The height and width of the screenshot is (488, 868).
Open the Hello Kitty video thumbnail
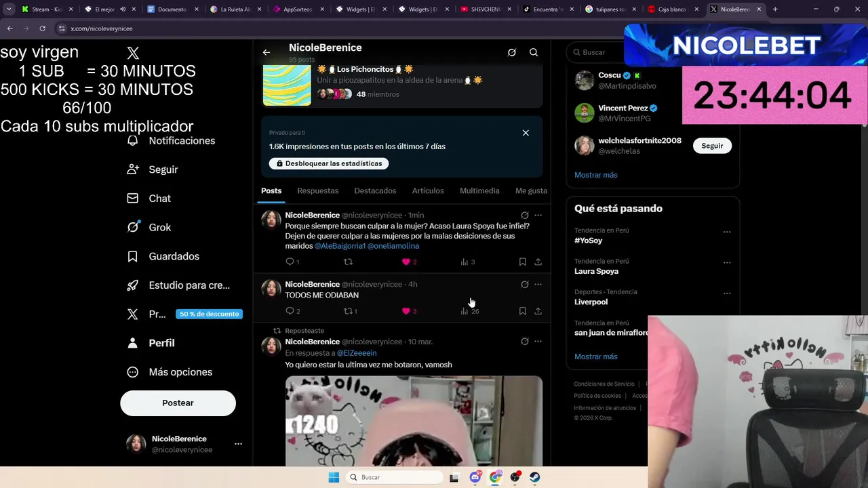(414, 421)
